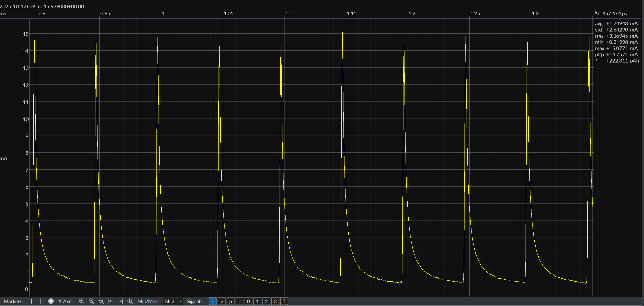Enable the voltage 'v' signal
The height and width of the screenshot is (306, 644).
(222, 301)
